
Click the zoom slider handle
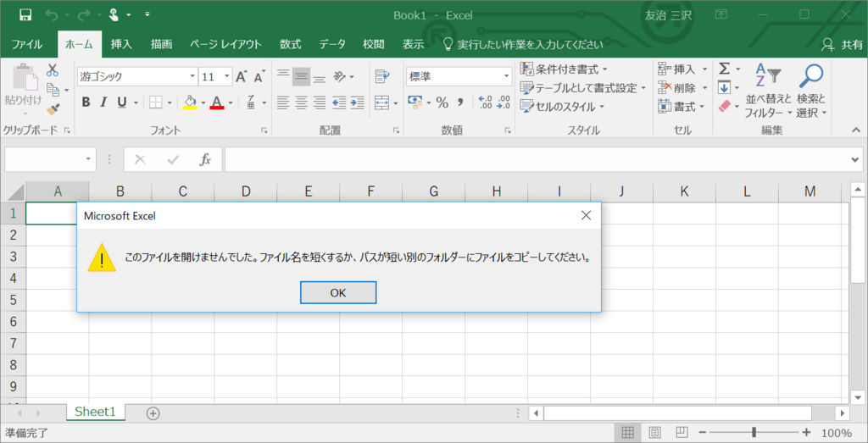(754, 433)
